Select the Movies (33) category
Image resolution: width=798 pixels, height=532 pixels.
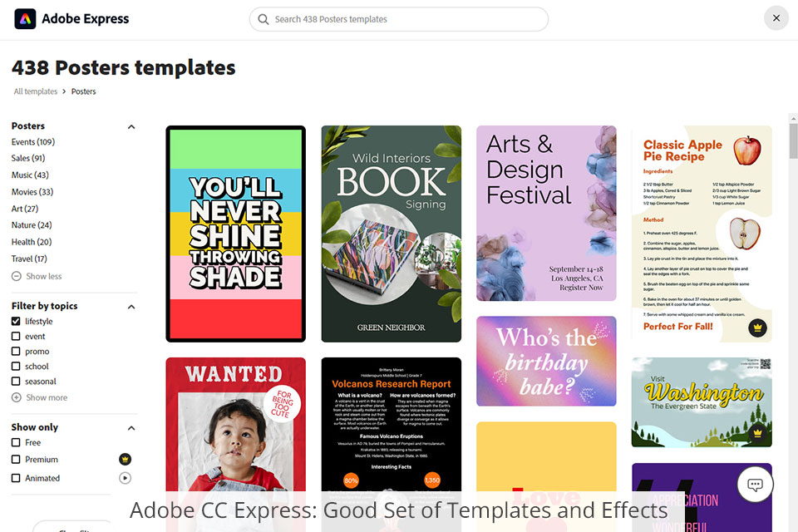(x=32, y=192)
